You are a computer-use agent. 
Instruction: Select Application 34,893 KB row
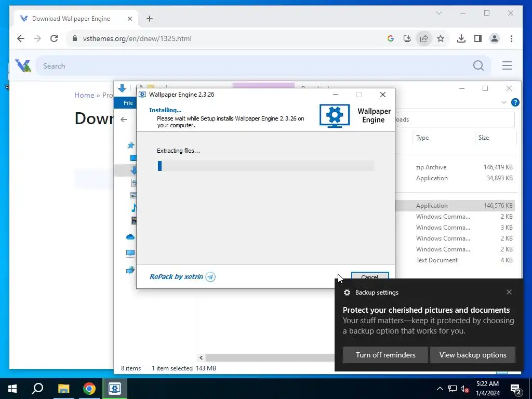456,178
